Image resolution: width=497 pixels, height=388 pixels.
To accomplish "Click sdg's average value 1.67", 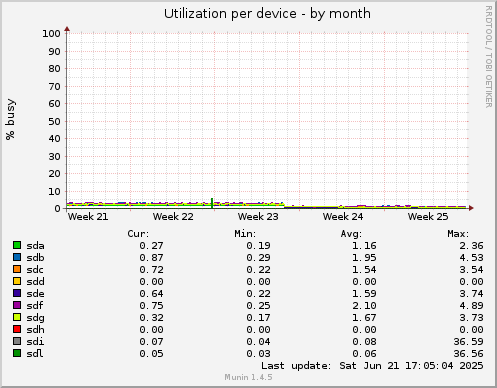I will pyautogui.click(x=364, y=318).
